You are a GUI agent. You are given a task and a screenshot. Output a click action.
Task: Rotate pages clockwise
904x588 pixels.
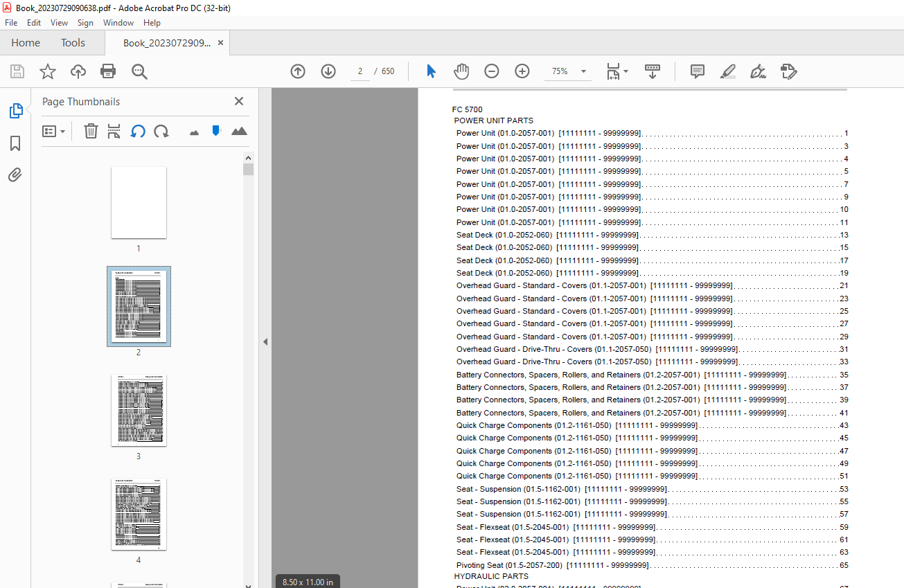pos(161,131)
